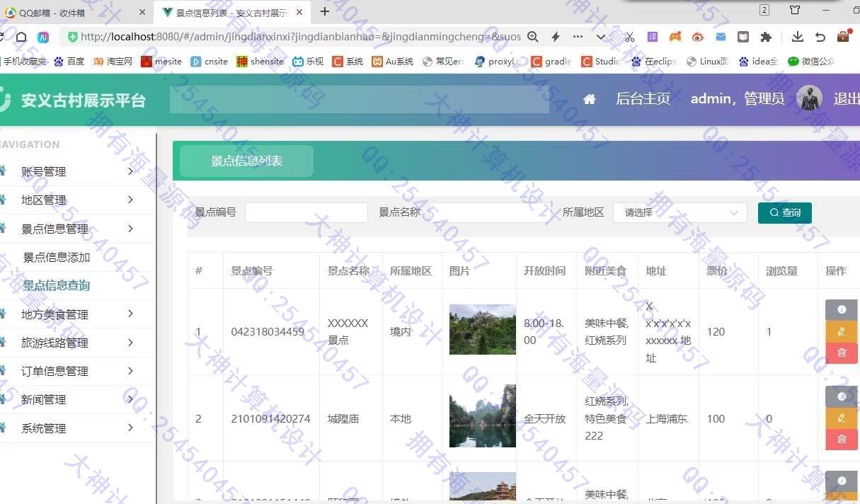Screen dimensions: 860x504
Task: Delete the 042318034459 row with the trash button
Action: coord(841,353)
